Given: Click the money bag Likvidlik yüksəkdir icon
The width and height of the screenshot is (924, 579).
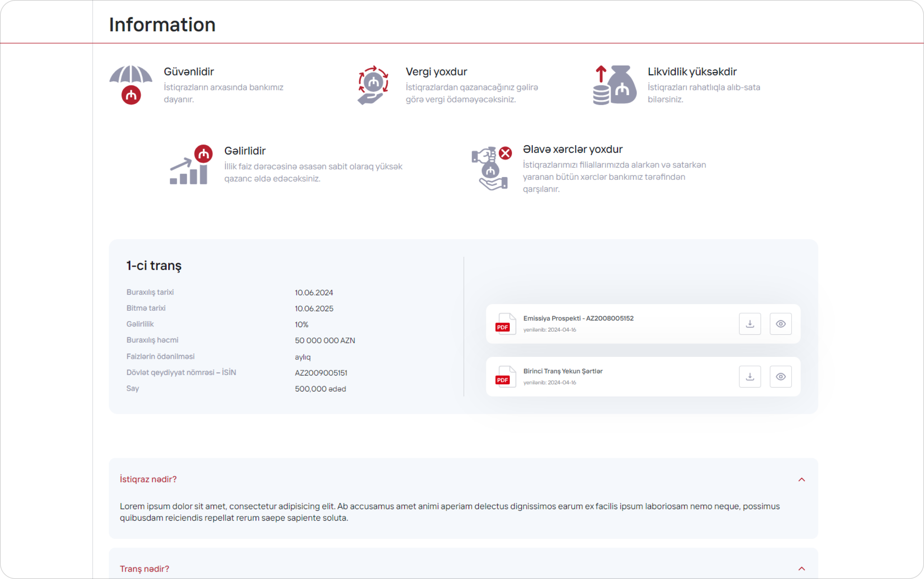Looking at the screenshot, I should click(x=615, y=85).
